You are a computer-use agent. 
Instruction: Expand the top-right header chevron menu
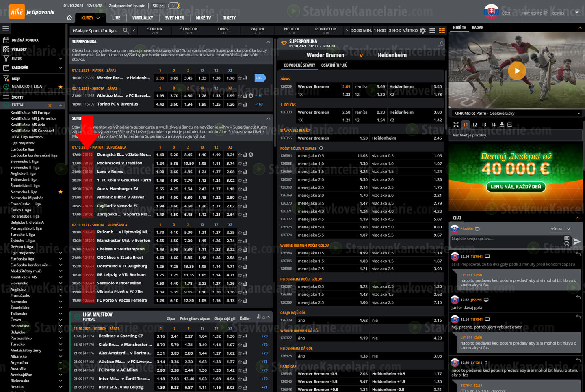click(577, 12)
